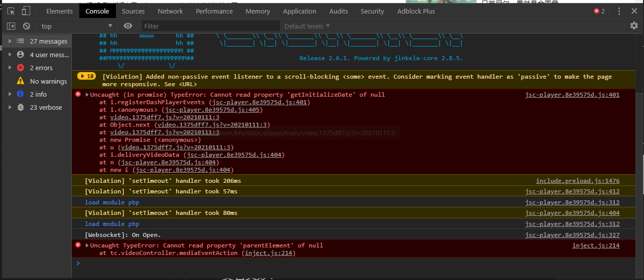The width and height of the screenshot is (644, 280).
Task: Select the 2 errors sidebar row
Action: click(x=36, y=68)
